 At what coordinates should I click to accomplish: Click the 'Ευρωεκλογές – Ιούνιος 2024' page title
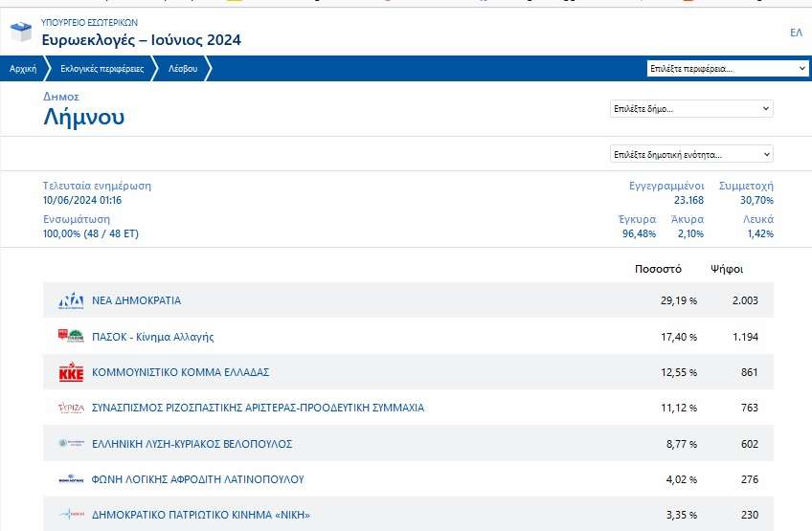pos(141,40)
